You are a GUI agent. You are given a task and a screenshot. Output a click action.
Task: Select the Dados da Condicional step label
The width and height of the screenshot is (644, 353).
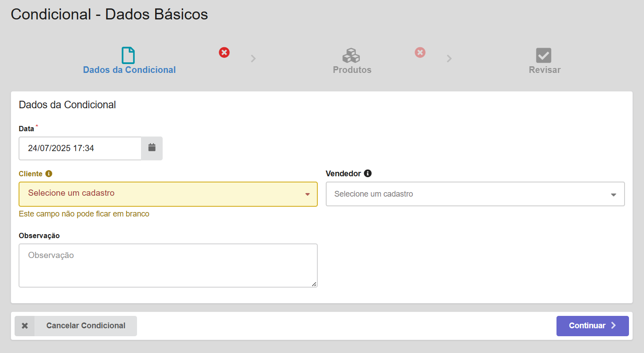(129, 70)
